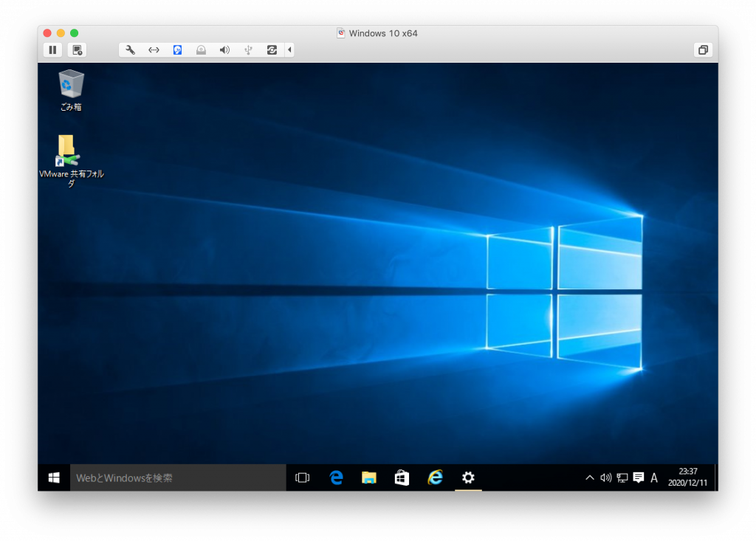This screenshot has height=541, width=756.
Task: Open File Explorer from the taskbar
Action: (x=369, y=478)
